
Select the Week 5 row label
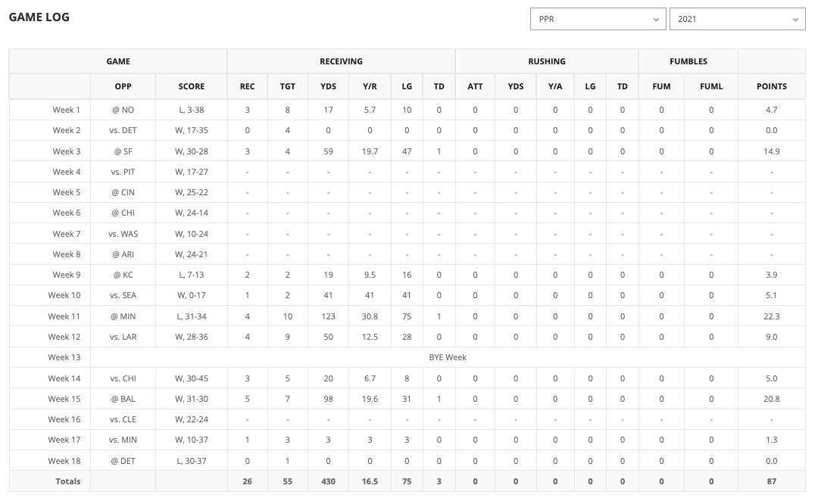(66, 192)
